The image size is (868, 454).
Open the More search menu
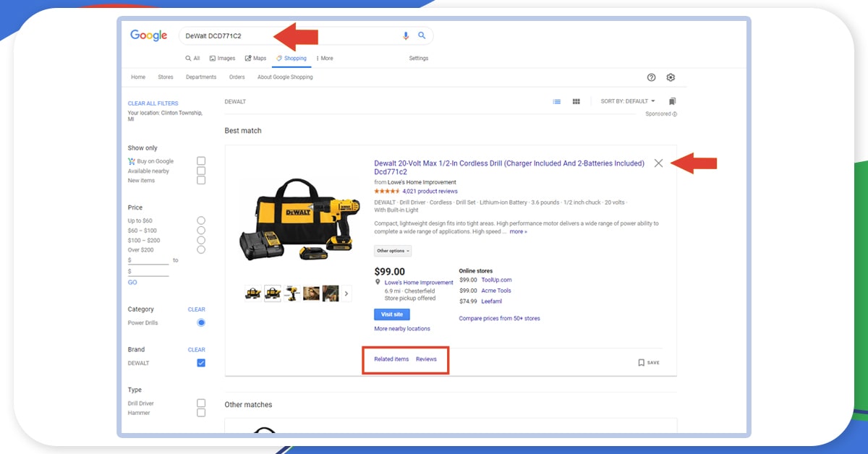click(x=325, y=59)
